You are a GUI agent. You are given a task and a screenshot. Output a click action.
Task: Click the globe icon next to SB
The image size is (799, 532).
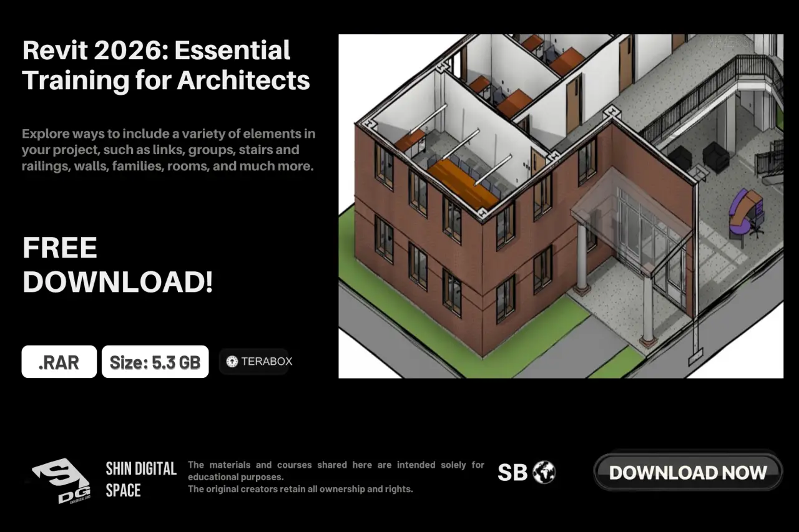click(544, 472)
